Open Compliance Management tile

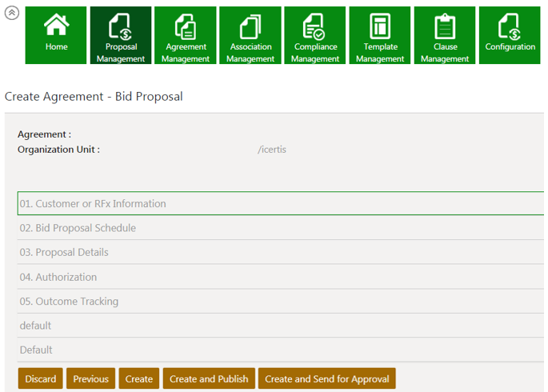[315, 35]
